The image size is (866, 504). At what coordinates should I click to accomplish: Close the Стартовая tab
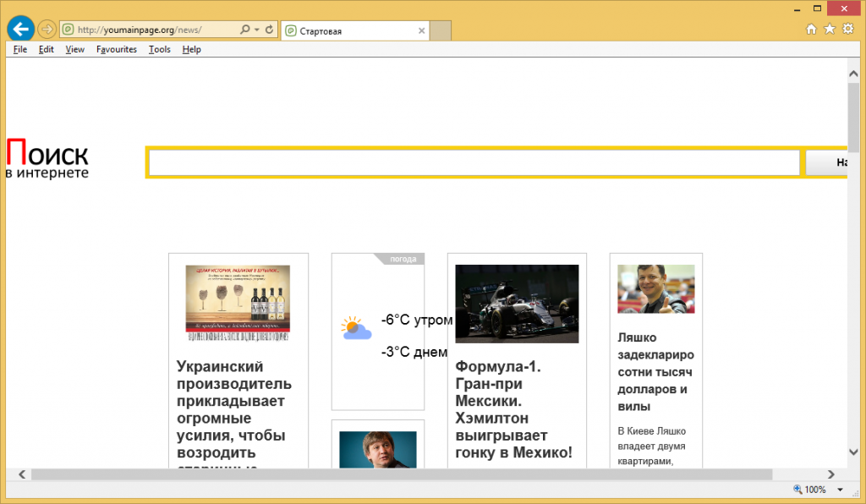point(420,30)
